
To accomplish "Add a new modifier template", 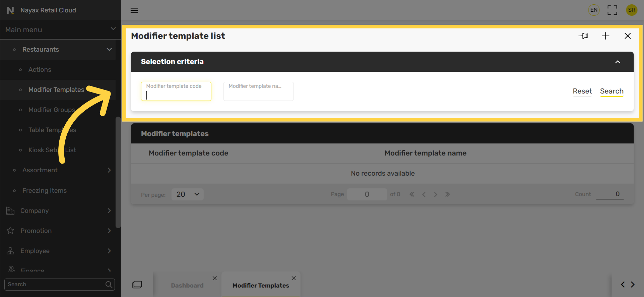I will coord(605,36).
